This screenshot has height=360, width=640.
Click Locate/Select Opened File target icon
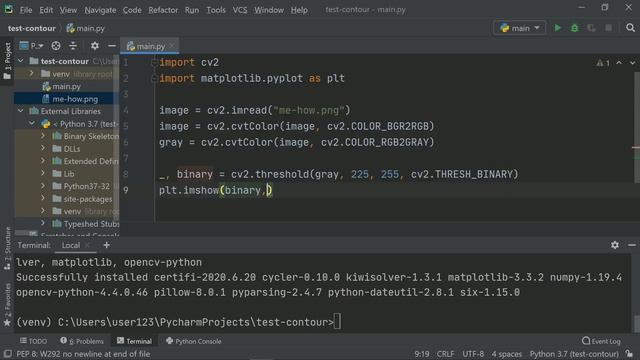(x=56, y=46)
